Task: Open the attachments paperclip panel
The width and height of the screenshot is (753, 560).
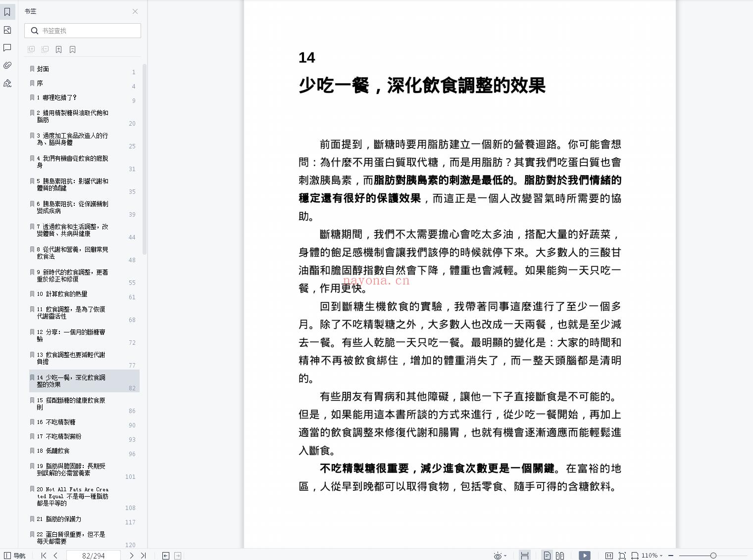Action: [x=7, y=65]
